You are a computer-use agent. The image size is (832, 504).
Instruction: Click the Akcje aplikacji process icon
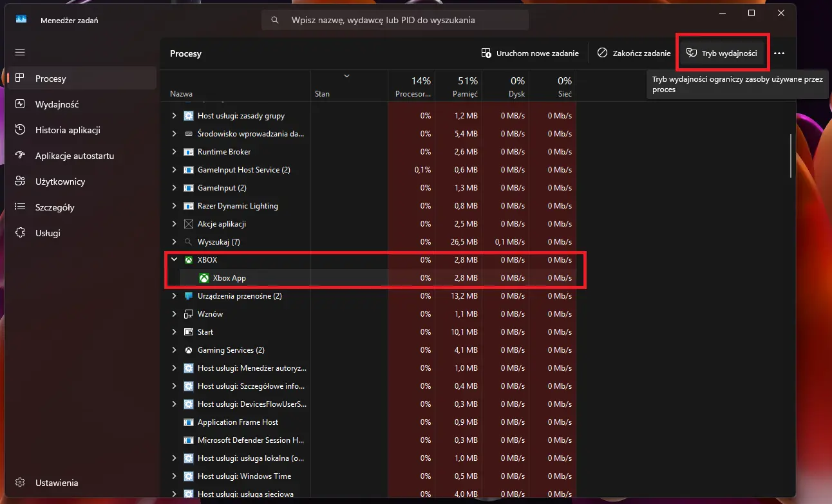pyautogui.click(x=189, y=224)
